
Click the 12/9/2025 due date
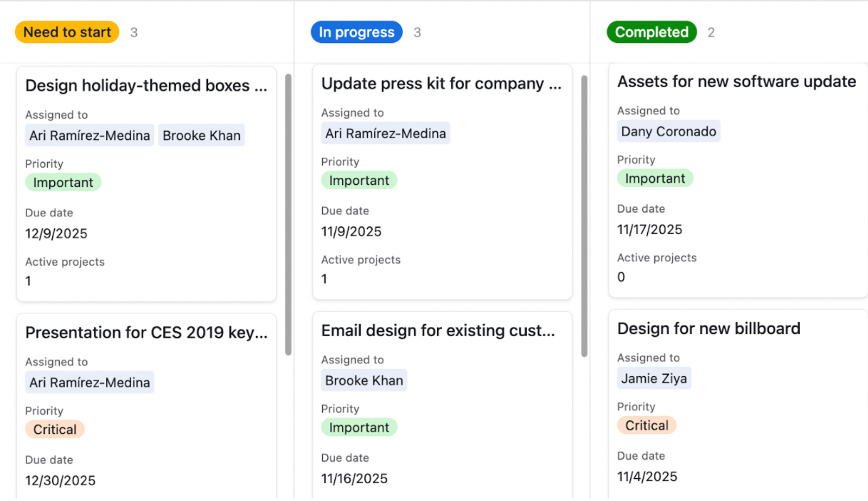click(x=56, y=234)
